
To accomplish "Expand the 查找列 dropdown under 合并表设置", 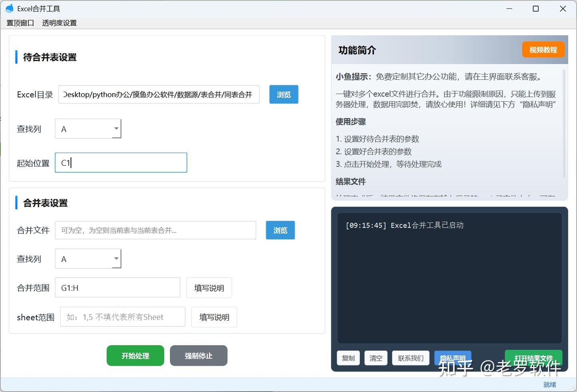I will (88, 259).
